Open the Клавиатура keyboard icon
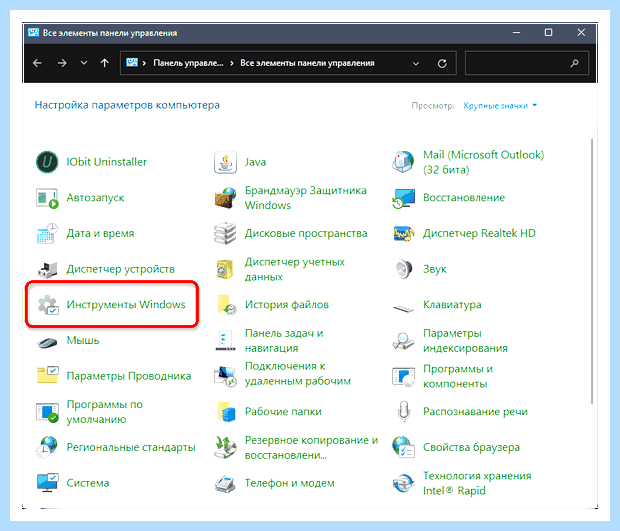The height and width of the screenshot is (531, 620). click(403, 307)
